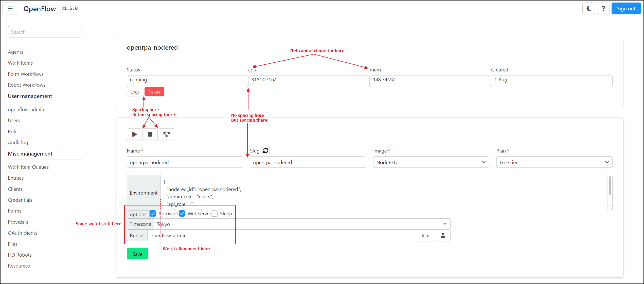Screen dimensions: 644x284
Task: Navigate to Form Workflows
Action: tap(26, 74)
